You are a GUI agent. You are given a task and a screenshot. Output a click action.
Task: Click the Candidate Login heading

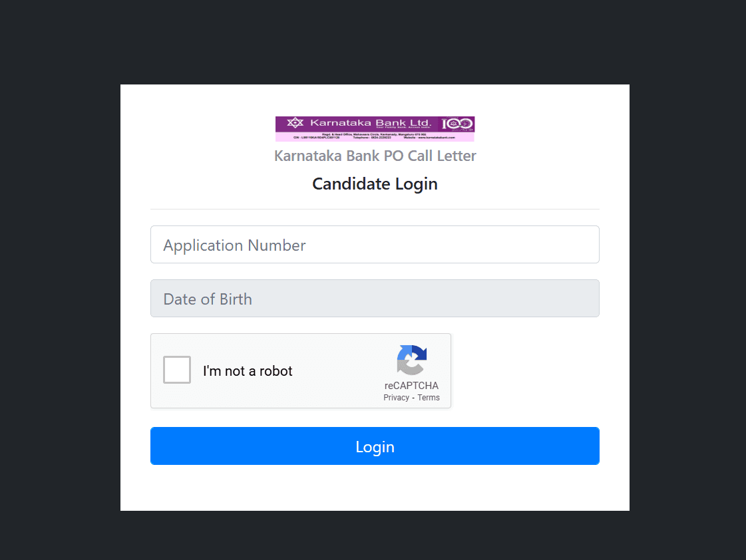pyautogui.click(x=375, y=184)
